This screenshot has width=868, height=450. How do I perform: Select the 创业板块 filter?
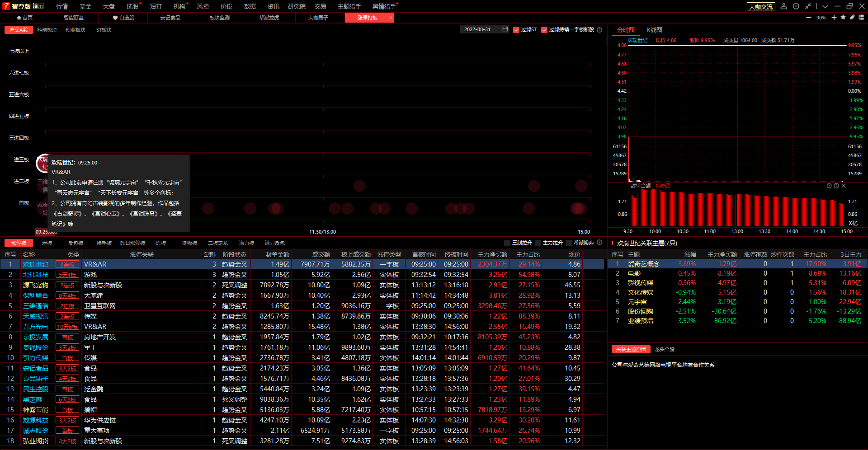coord(75,30)
